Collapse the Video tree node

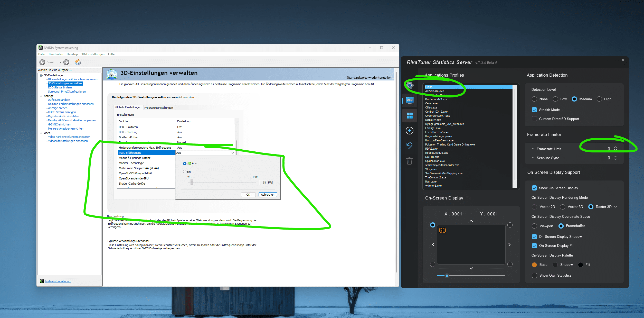click(x=41, y=133)
